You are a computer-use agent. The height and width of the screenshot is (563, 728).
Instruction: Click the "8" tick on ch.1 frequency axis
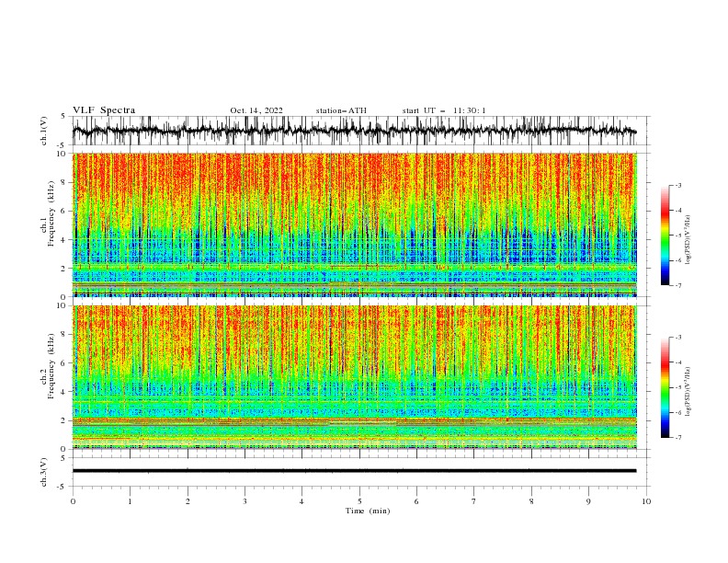[65, 182]
